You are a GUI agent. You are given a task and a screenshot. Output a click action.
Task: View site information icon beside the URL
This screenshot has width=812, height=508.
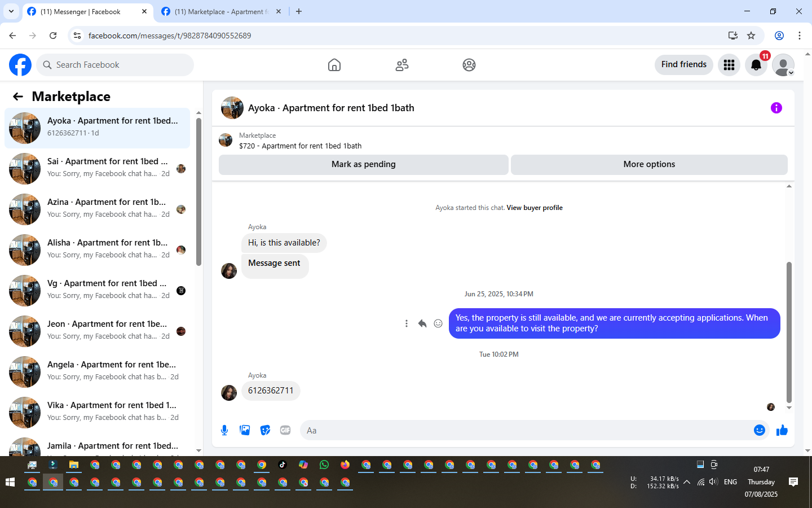(77, 36)
